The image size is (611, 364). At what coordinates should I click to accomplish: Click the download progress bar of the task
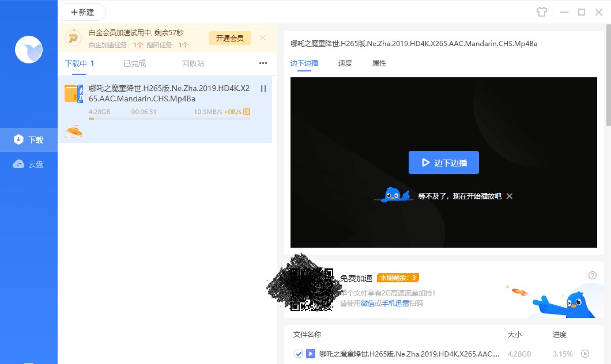[x=169, y=119]
